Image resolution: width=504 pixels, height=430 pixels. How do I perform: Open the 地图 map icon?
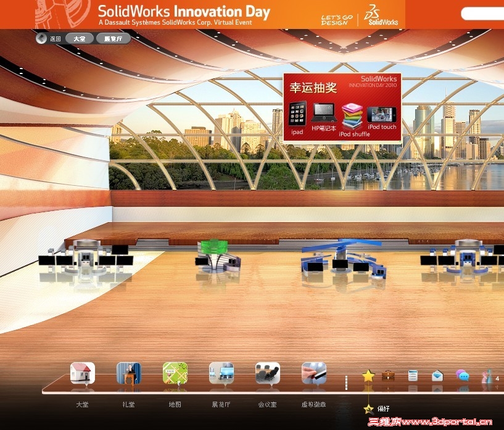point(175,373)
